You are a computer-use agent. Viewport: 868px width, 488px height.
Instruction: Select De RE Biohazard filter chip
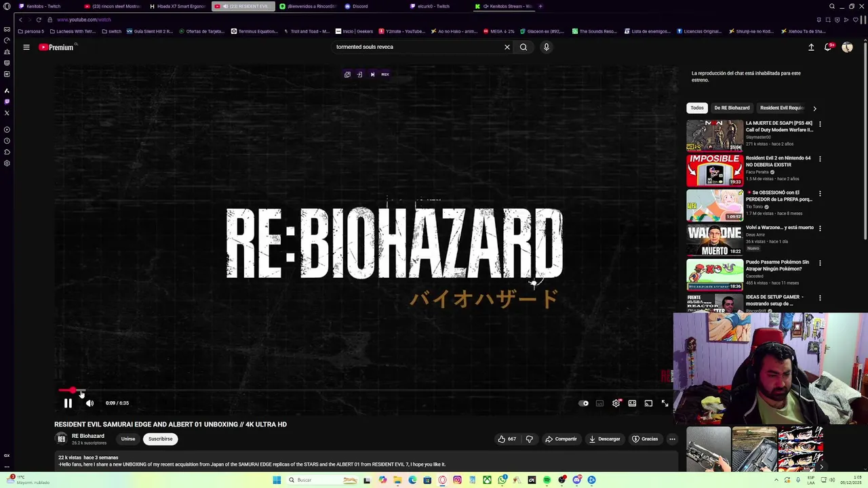pyautogui.click(x=732, y=108)
